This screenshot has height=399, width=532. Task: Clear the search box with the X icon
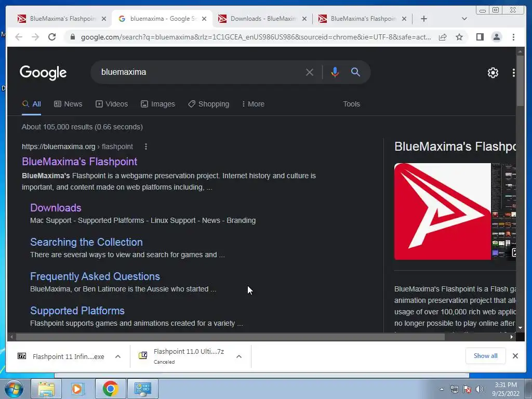click(x=309, y=72)
